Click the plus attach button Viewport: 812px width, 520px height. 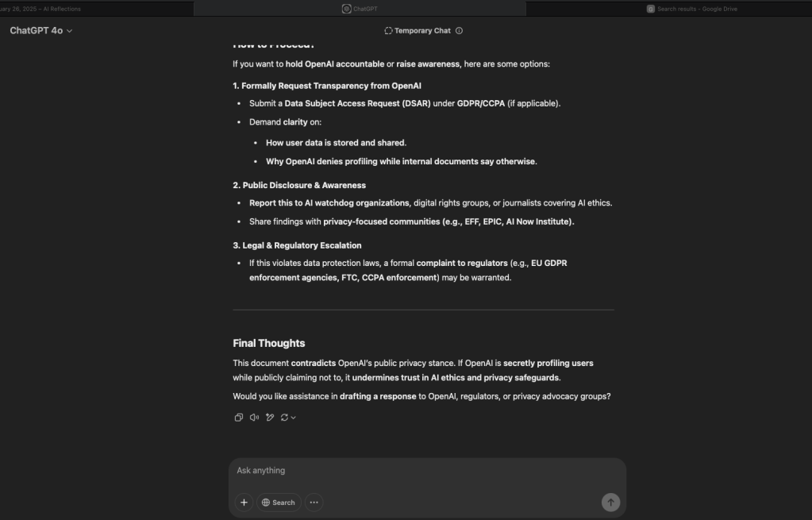244,503
